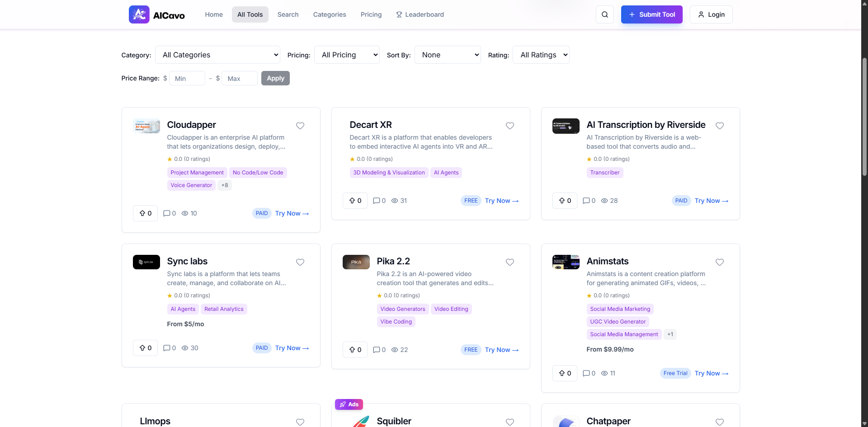The width and height of the screenshot is (868, 427).
Task: Favorite Animstats with the heart icon
Action: (x=720, y=262)
